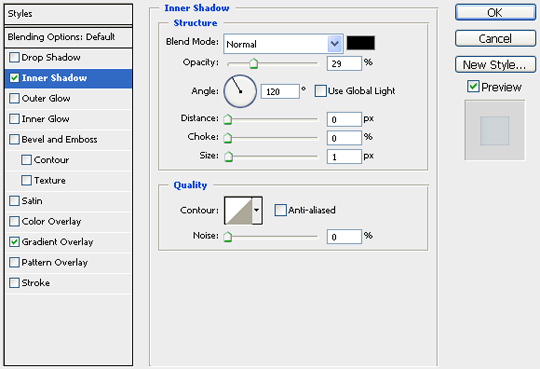540x369 pixels.
Task: Toggle the Preview checkbox
Action: point(473,86)
